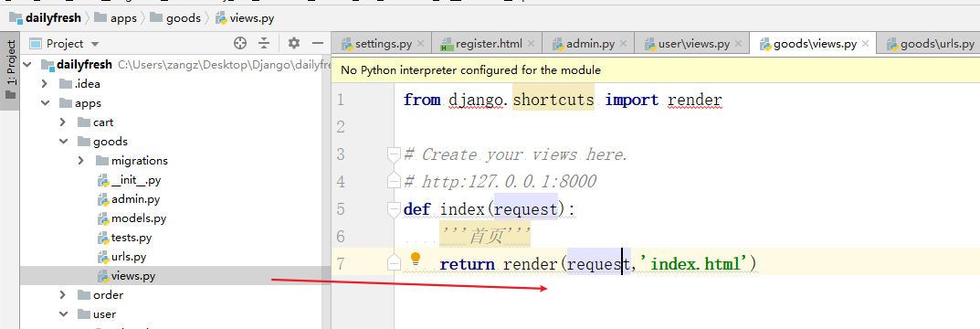This screenshot has width=980, height=329.
Task: Close the goods\views.py tab
Action: (x=865, y=44)
